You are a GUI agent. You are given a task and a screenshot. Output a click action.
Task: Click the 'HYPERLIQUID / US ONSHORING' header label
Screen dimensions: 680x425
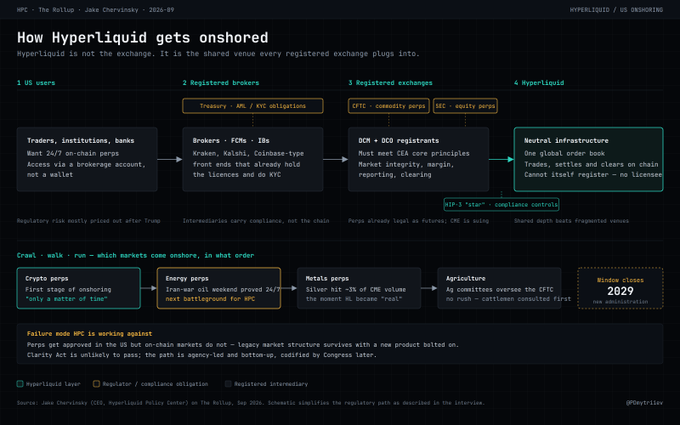point(616,10)
